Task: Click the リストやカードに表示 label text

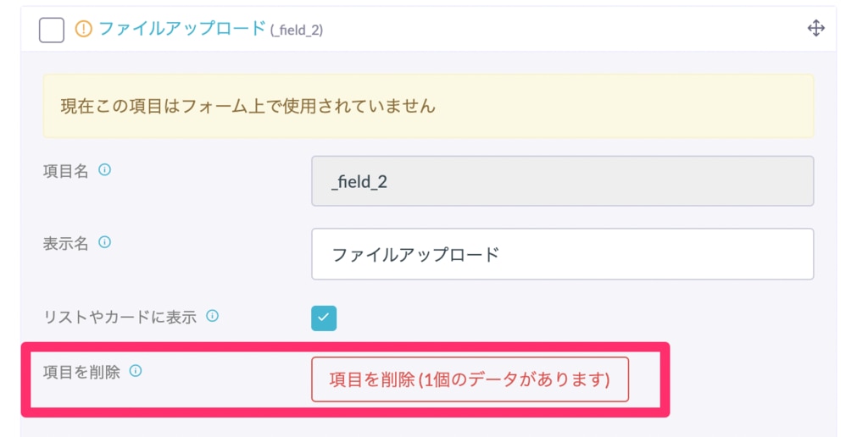Action: tap(120, 317)
